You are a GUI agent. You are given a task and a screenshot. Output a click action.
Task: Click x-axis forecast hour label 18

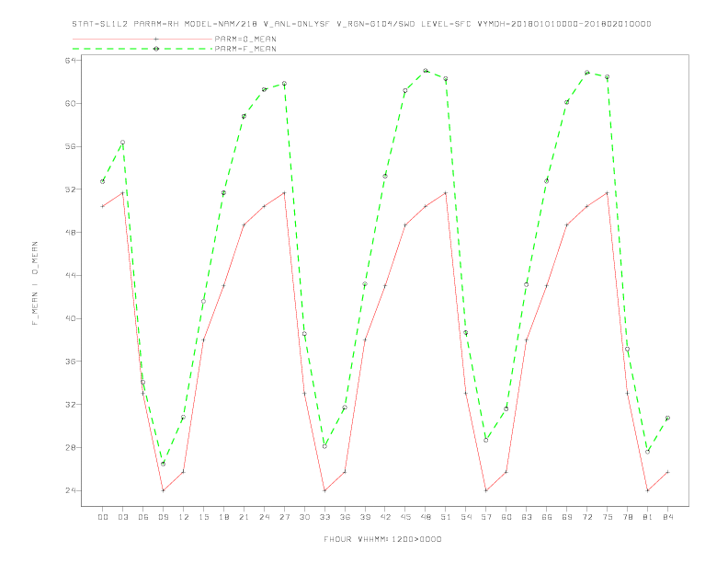pyautogui.click(x=223, y=517)
